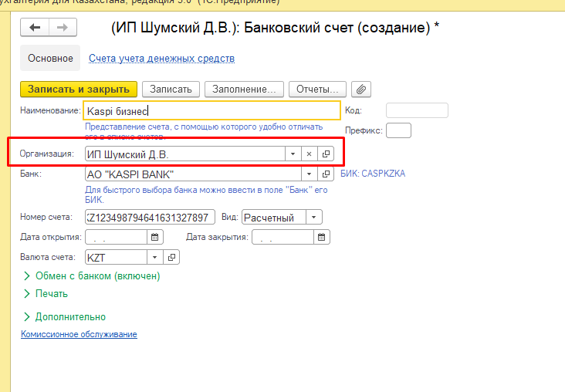Click the Дата открытия date field
Screen dimensions: 565x392
tap(116, 237)
